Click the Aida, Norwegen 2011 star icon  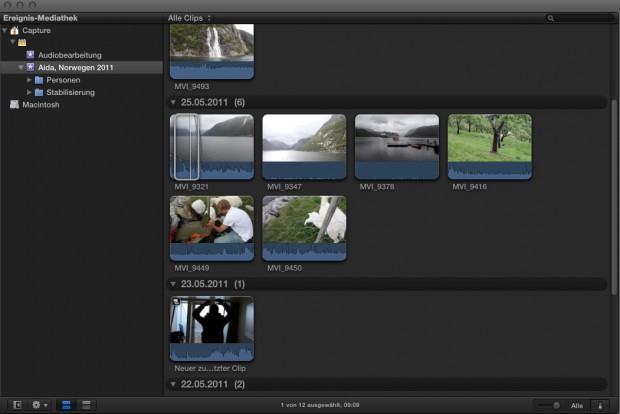(30, 67)
